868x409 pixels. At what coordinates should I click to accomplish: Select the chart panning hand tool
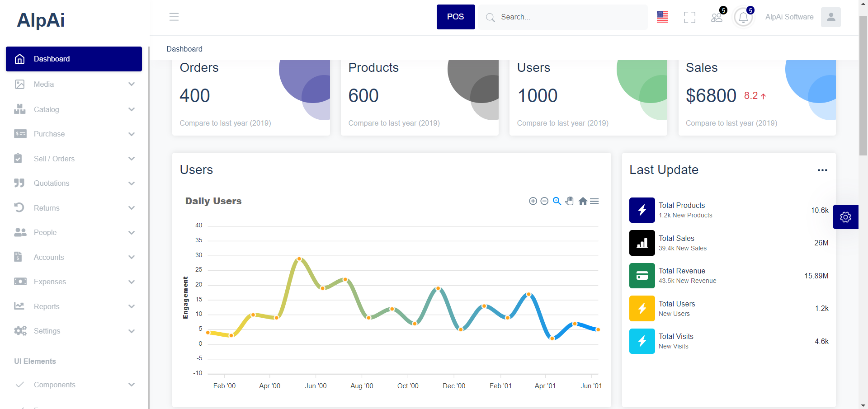pos(570,201)
